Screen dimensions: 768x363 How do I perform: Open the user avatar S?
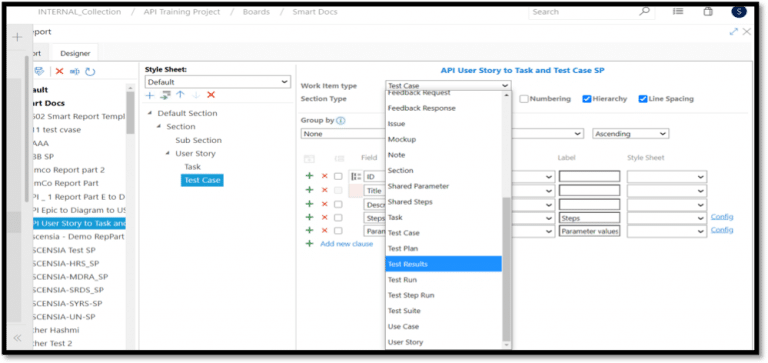point(738,12)
